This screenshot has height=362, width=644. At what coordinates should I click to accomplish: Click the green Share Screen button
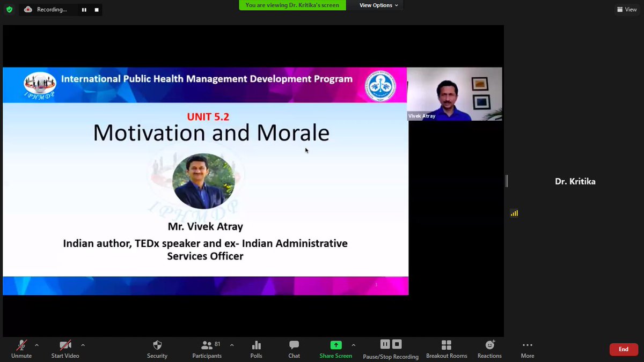point(335,349)
